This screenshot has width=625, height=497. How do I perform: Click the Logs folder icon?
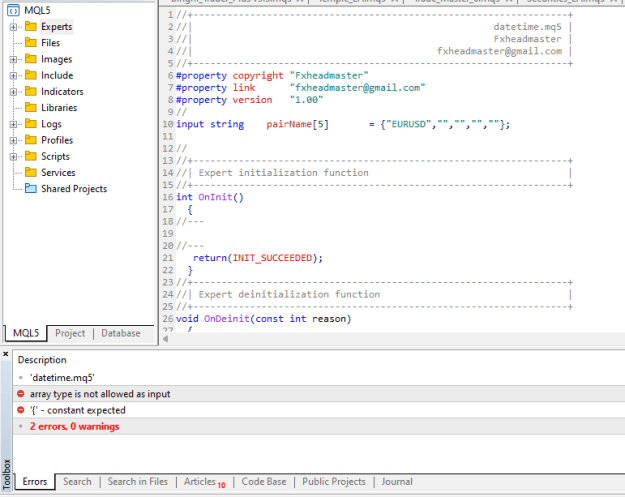(31, 124)
